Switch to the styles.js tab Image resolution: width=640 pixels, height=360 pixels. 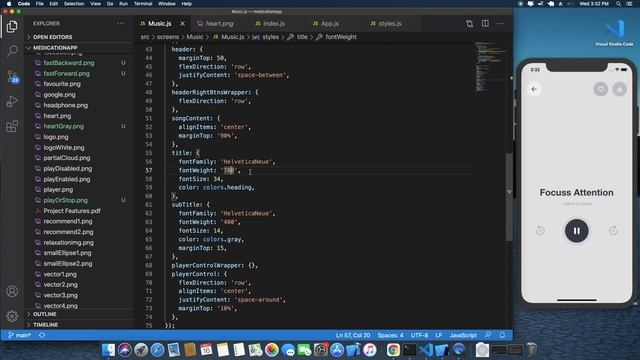[x=389, y=24]
